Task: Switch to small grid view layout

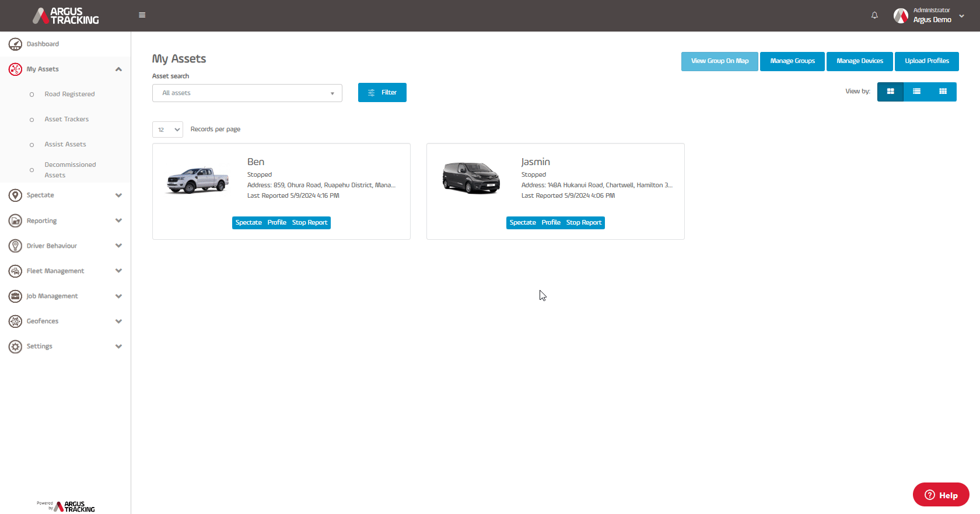Action: 943,92
